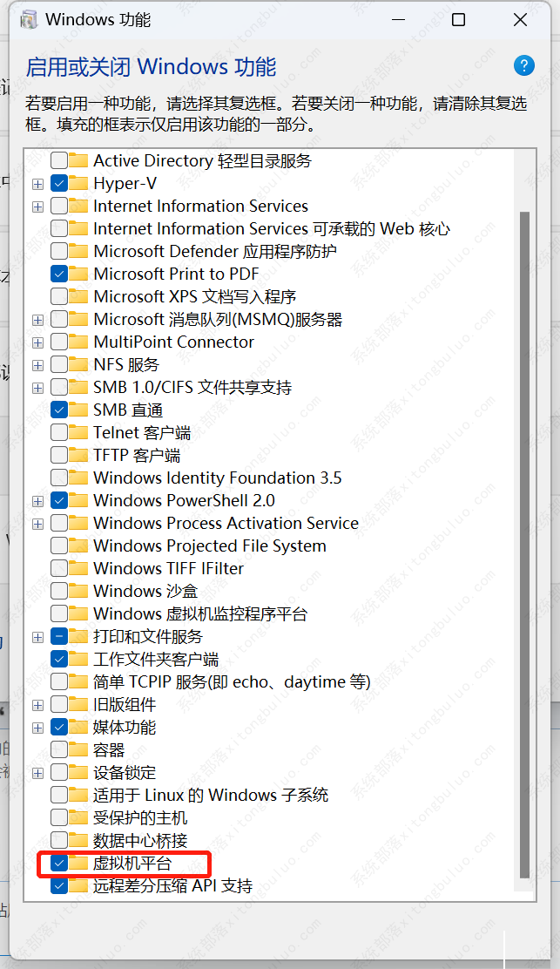560x969 pixels.
Task: Expand the 打印和文件服务 tree node
Action: coord(37,637)
